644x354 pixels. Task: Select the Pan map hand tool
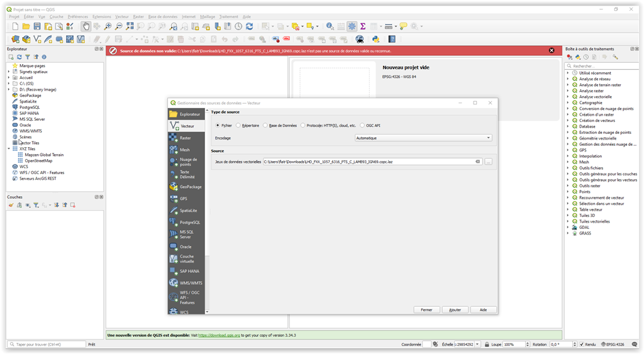click(x=86, y=26)
